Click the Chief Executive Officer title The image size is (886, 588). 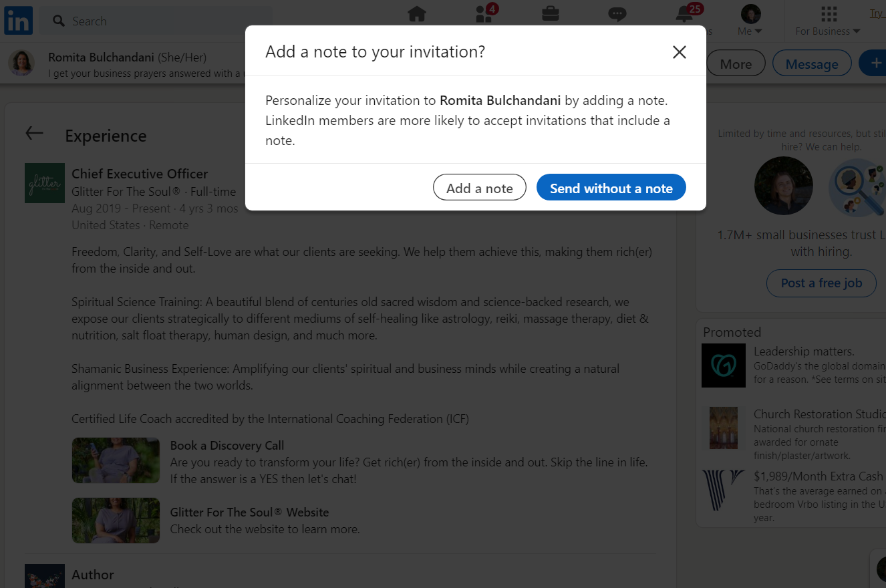point(140,174)
